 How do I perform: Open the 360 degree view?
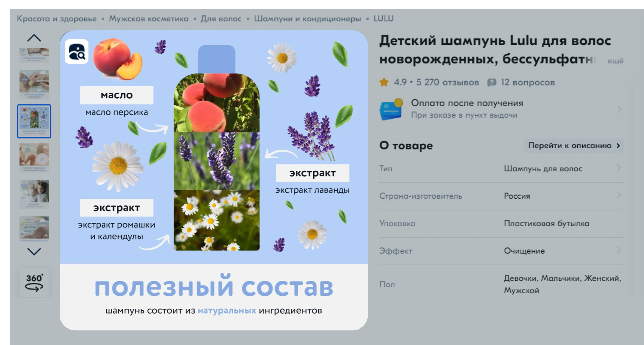click(x=34, y=283)
